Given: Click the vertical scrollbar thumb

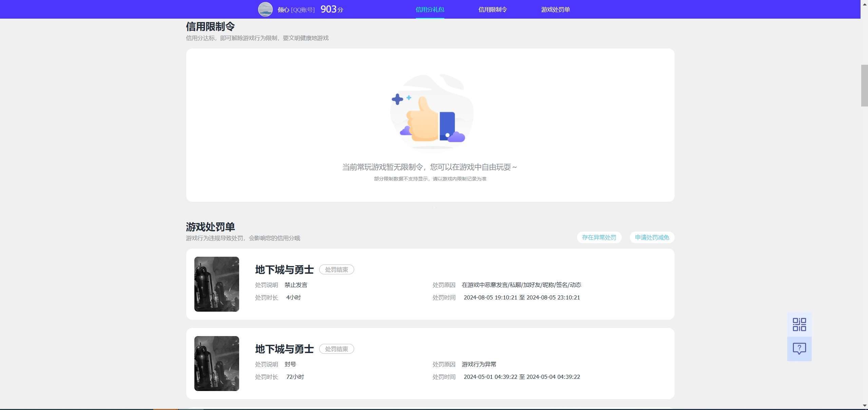Looking at the screenshot, I should point(864,85).
